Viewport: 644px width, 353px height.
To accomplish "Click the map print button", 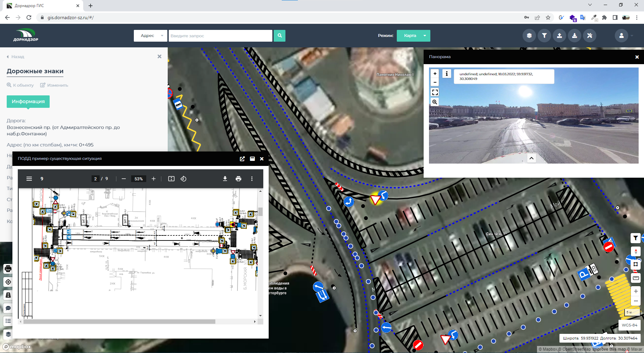I will [8, 269].
